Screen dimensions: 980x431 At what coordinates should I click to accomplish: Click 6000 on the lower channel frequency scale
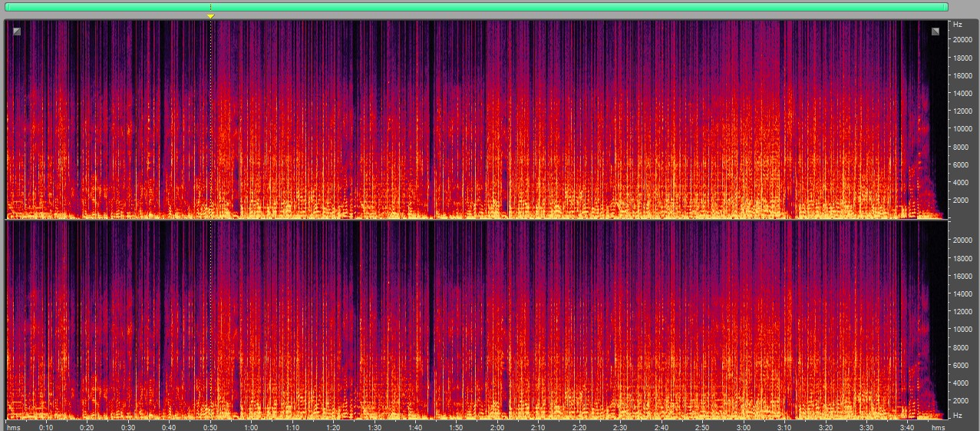click(962, 365)
